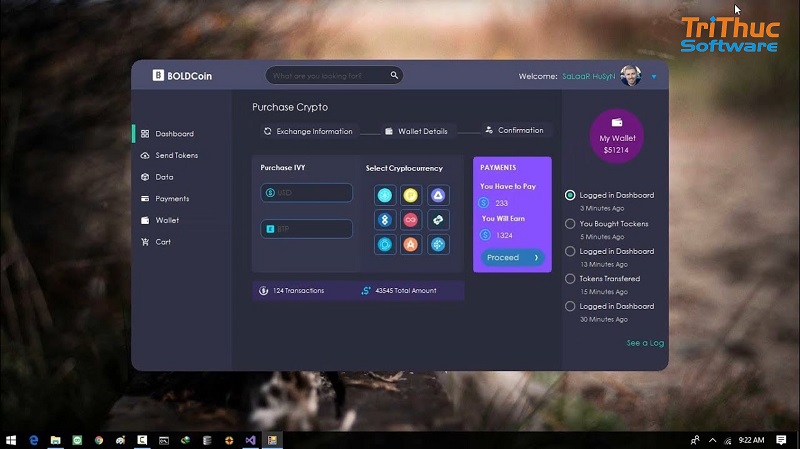Click the BOLDCoin logo icon
The width and height of the screenshot is (800, 449).
click(x=158, y=75)
